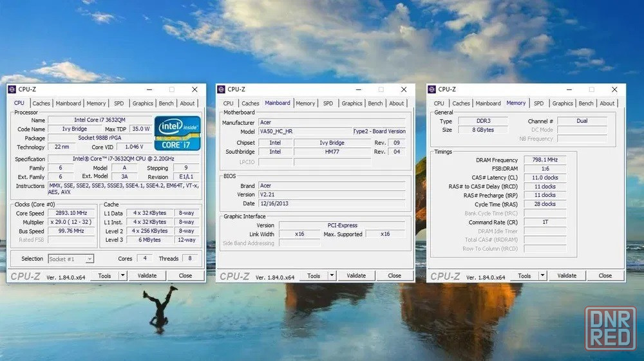Open Memory tab in the Mainboard window
Image resolution: width=644 pixels, height=361 pixels.
(x=305, y=104)
